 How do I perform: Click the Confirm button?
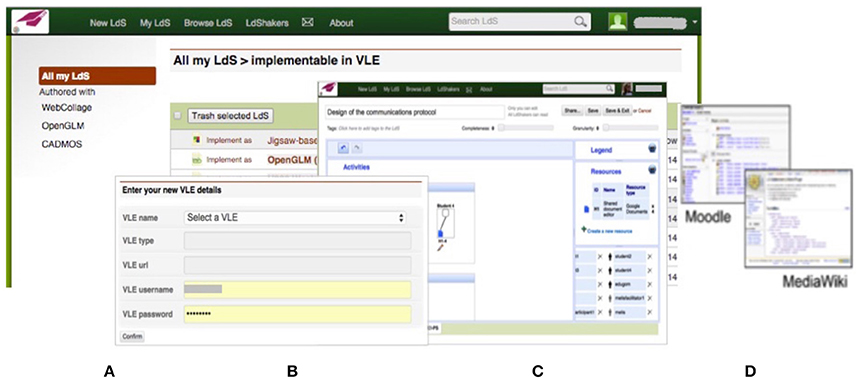[132, 337]
